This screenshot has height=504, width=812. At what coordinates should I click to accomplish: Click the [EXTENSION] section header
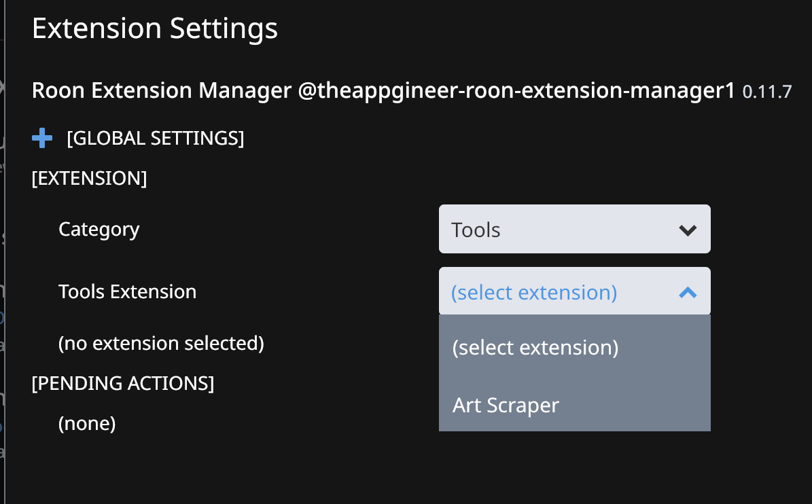click(x=89, y=179)
